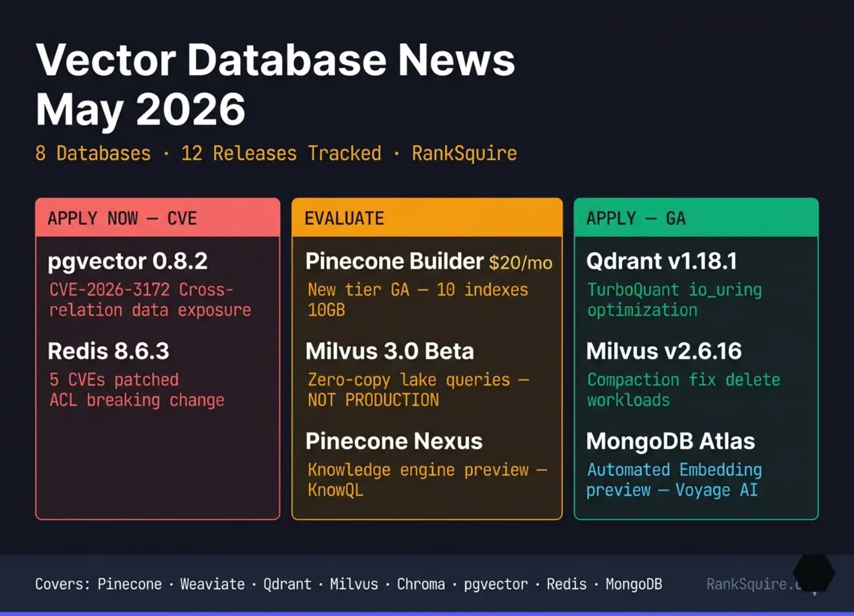Click 'Milvus' in the footer list
This screenshot has height=616, width=854.
point(354,584)
